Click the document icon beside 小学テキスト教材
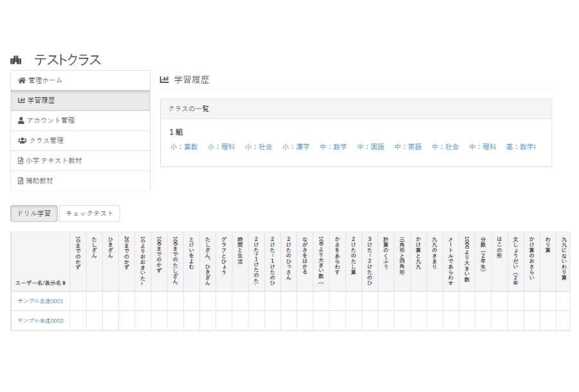The width and height of the screenshot is (579, 392). (x=21, y=161)
